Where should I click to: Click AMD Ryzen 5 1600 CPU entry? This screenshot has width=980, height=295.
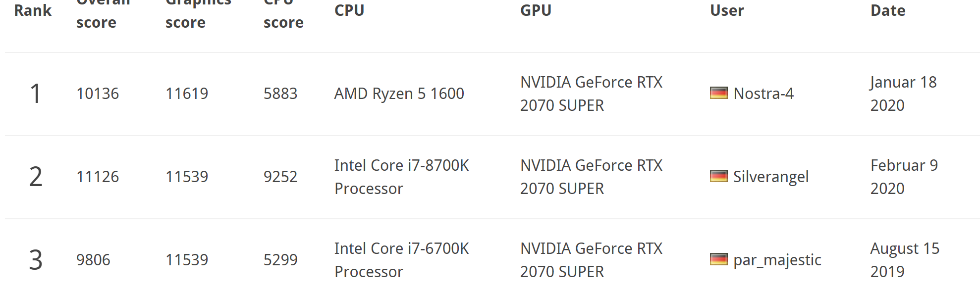[399, 94]
